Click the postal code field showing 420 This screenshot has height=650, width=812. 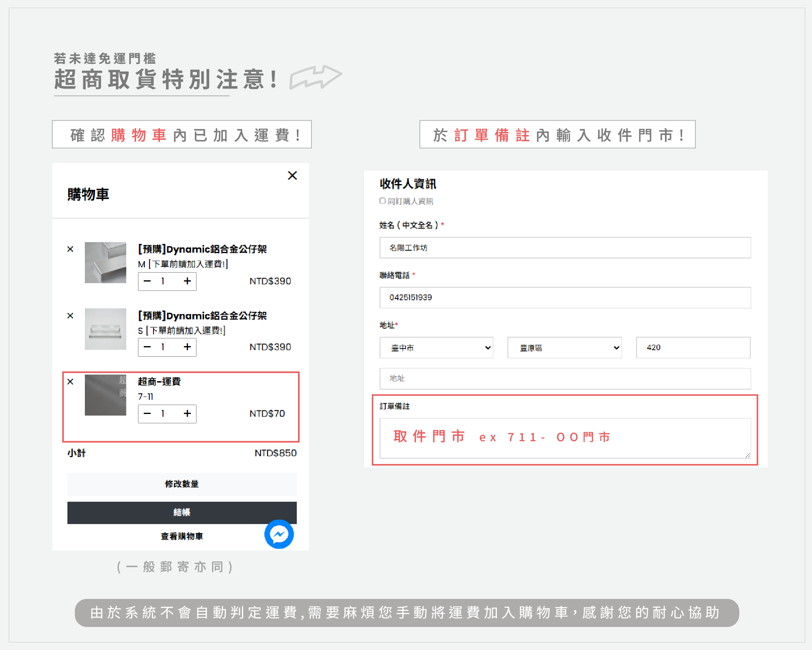[x=693, y=348]
